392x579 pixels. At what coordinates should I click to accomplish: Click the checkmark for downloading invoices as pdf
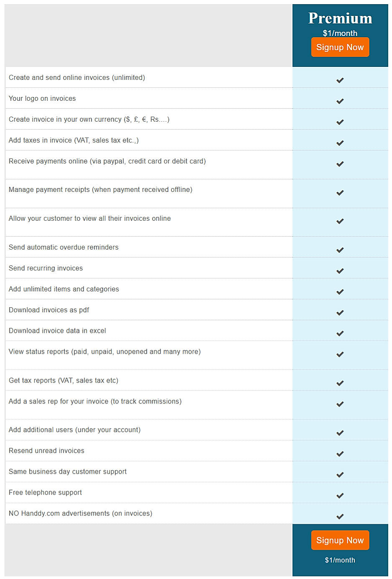point(340,312)
